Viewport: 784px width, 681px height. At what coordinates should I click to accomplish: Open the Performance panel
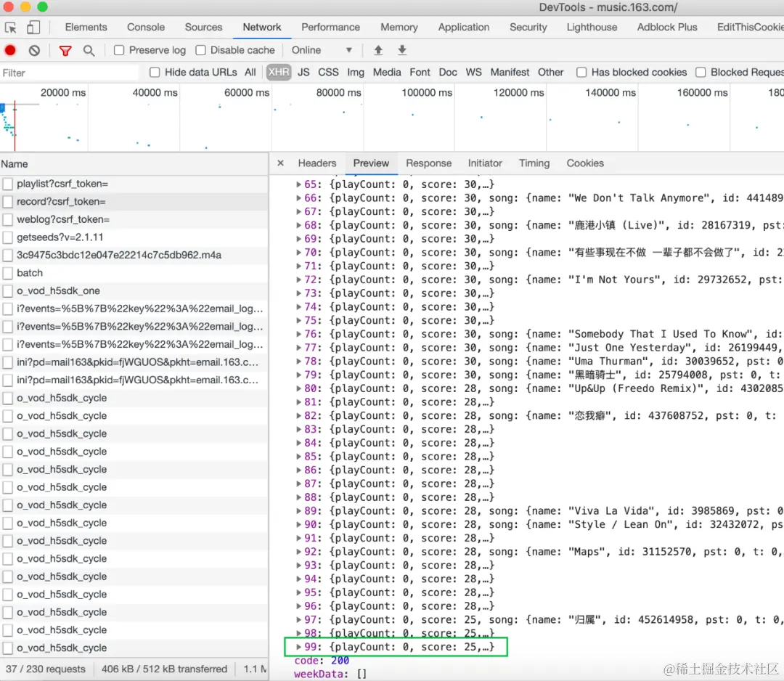(330, 27)
